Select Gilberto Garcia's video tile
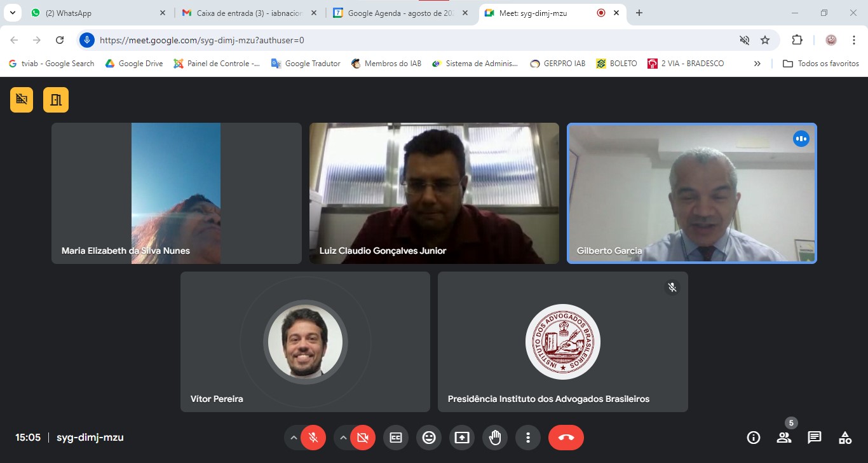Image resolution: width=868 pixels, height=463 pixels. pos(691,193)
